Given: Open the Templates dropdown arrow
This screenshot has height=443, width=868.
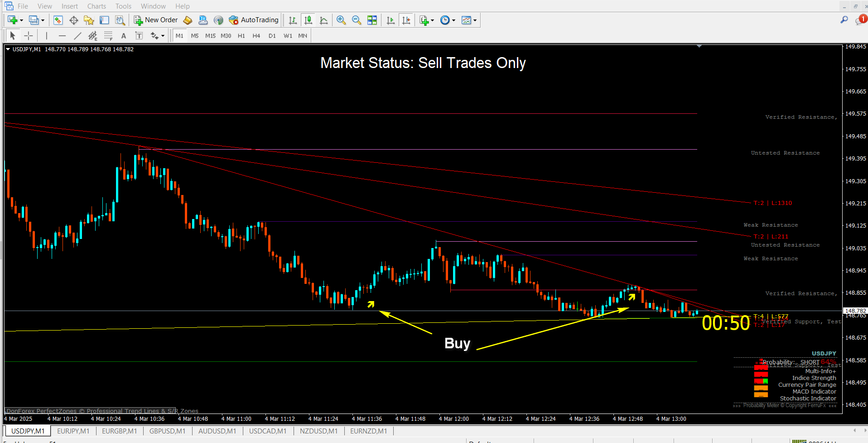Looking at the screenshot, I should 475,20.
